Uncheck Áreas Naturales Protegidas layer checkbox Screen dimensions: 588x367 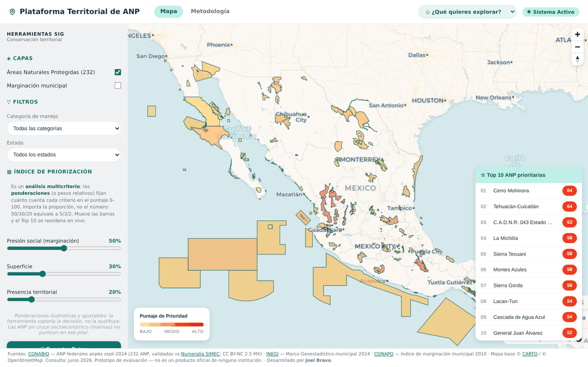tap(118, 72)
